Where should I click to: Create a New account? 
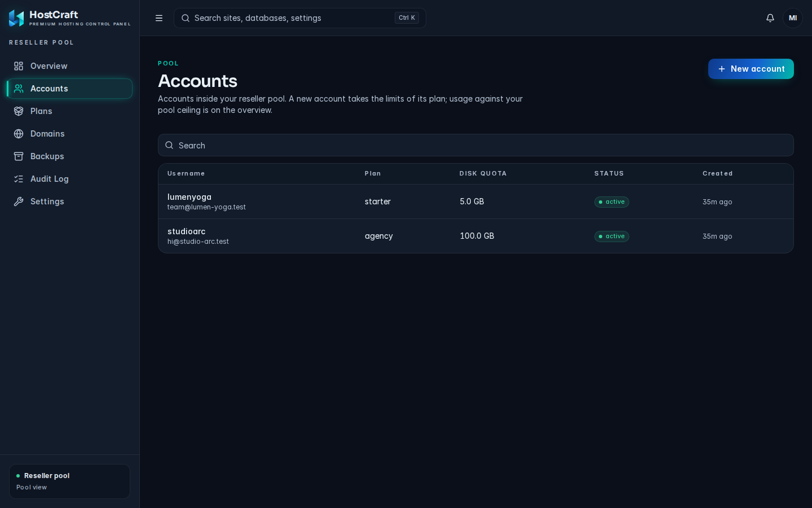coord(751,69)
